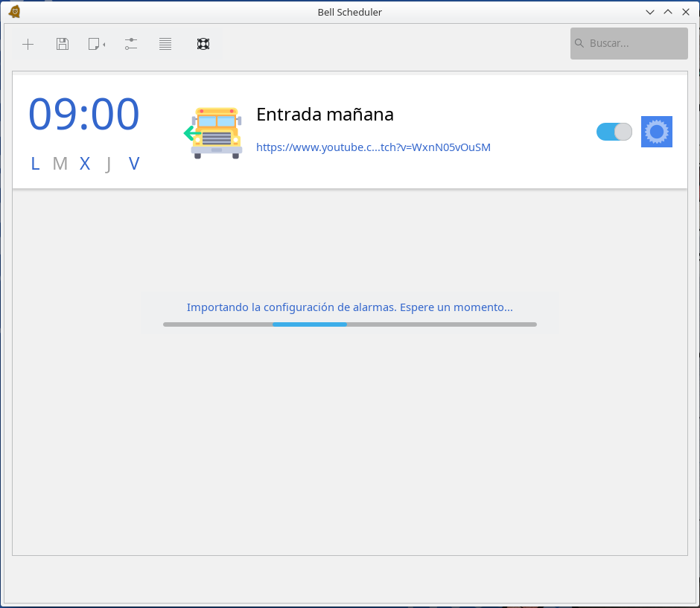700x608 pixels.
Task: Click the Thursday 'J' day indicator
Action: click(109, 164)
